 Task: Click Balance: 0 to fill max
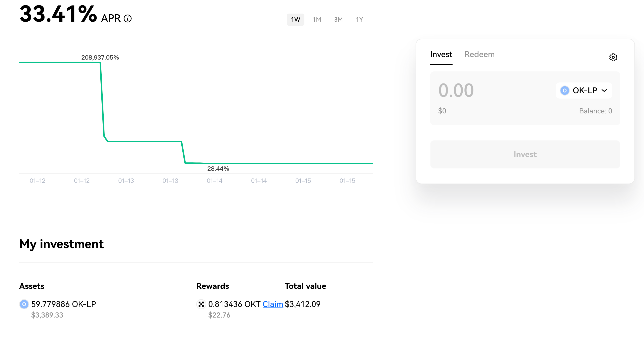595,111
